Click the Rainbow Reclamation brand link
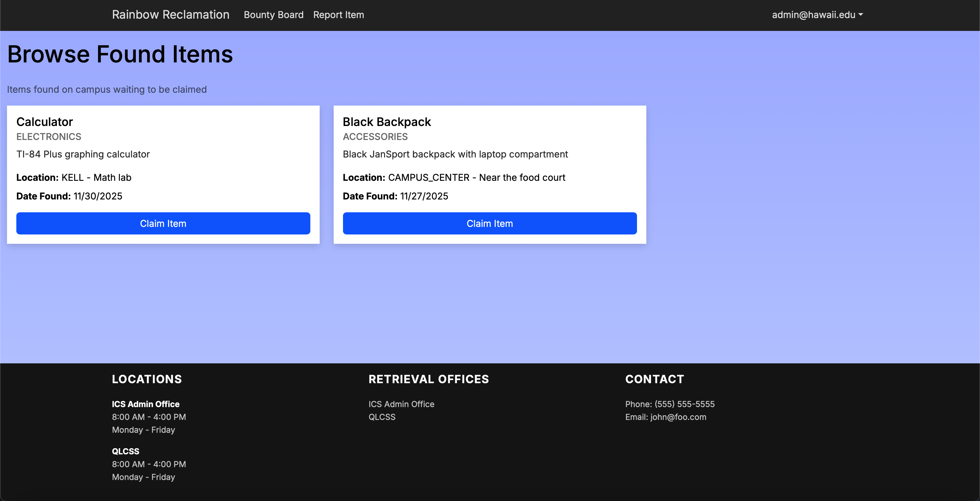 point(170,15)
